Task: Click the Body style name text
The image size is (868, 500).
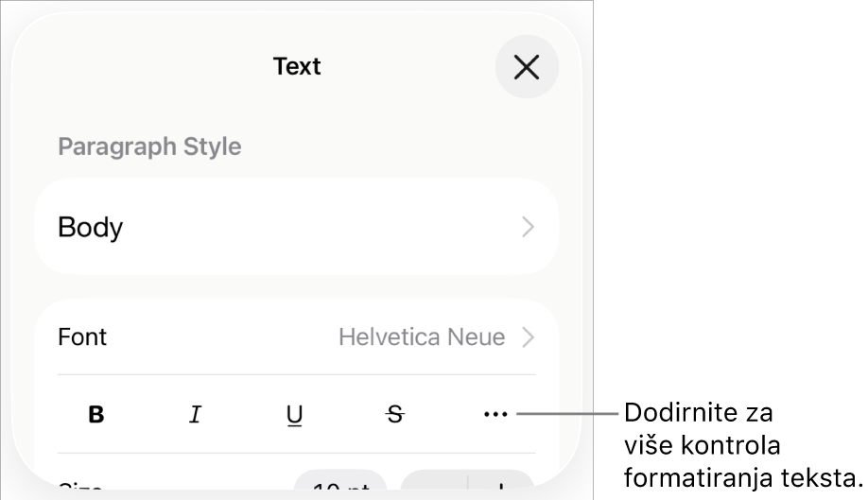Action: coord(91,227)
